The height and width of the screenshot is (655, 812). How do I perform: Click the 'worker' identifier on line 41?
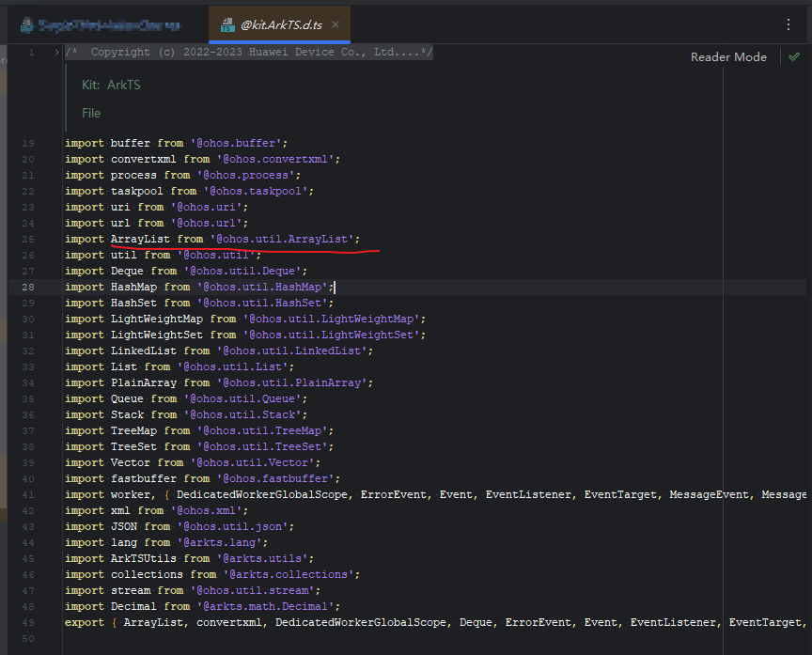pyautogui.click(x=131, y=494)
